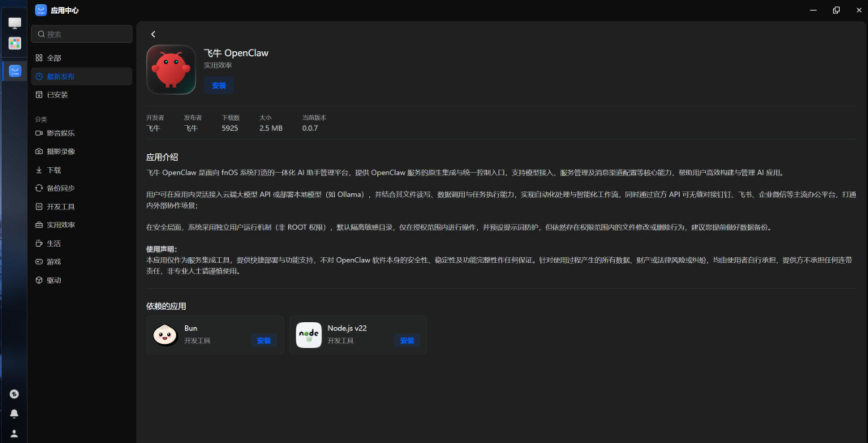Install the 飞牛 OpenClaw app
The width and height of the screenshot is (868, 443).
pos(219,85)
